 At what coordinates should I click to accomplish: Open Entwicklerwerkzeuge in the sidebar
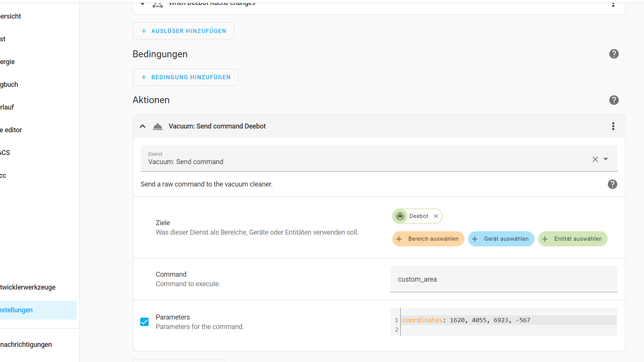(28, 287)
